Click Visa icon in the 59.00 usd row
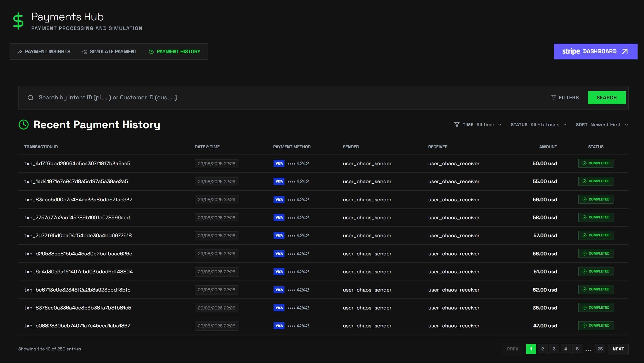644x363 pixels. point(279,199)
